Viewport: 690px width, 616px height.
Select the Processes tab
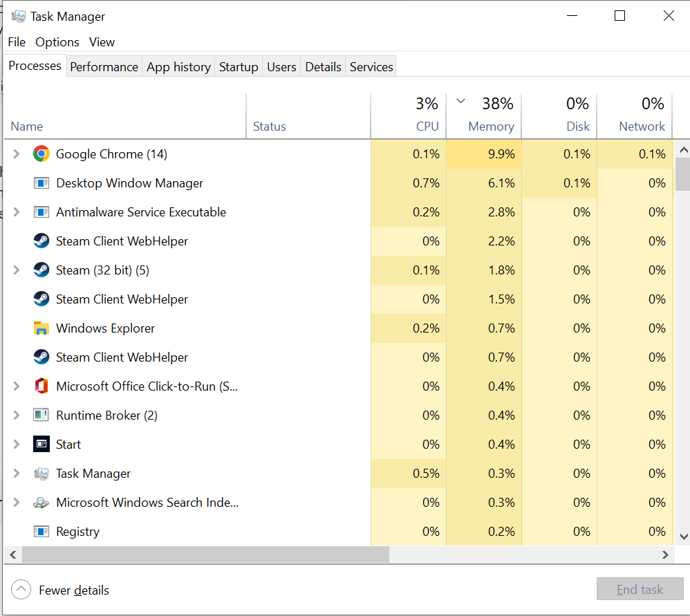coord(35,66)
